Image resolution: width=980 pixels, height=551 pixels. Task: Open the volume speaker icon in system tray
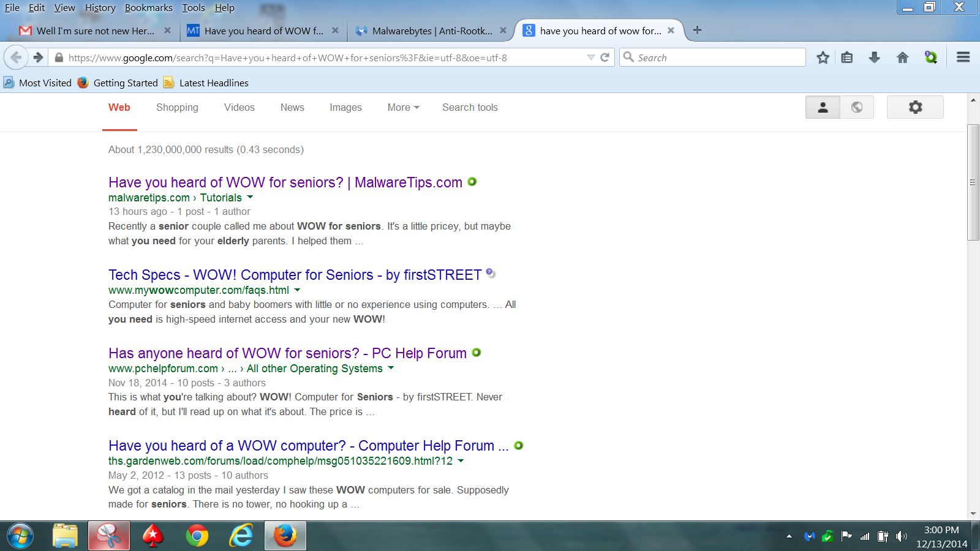pyautogui.click(x=901, y=537)
